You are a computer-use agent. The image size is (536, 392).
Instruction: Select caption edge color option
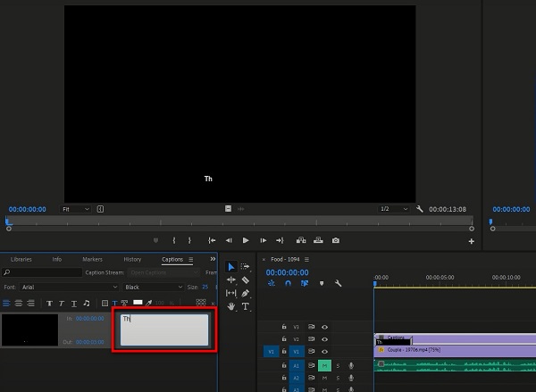(x=124, y=303)
